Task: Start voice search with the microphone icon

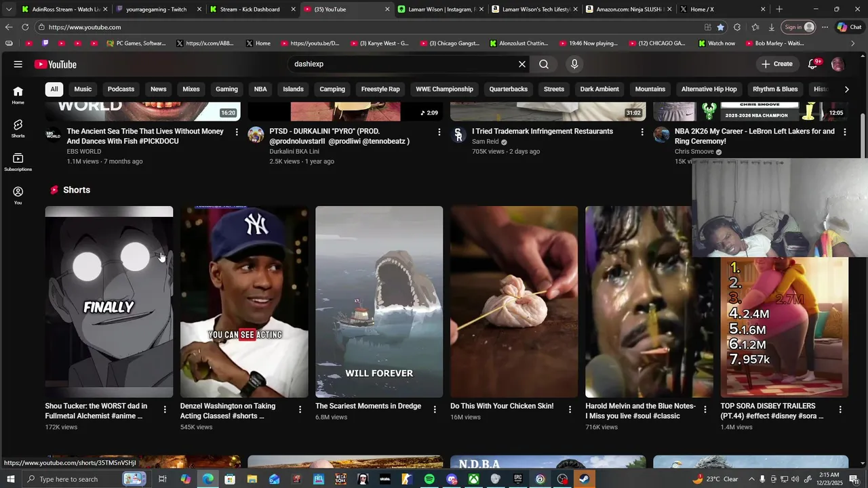Action: 574,64
